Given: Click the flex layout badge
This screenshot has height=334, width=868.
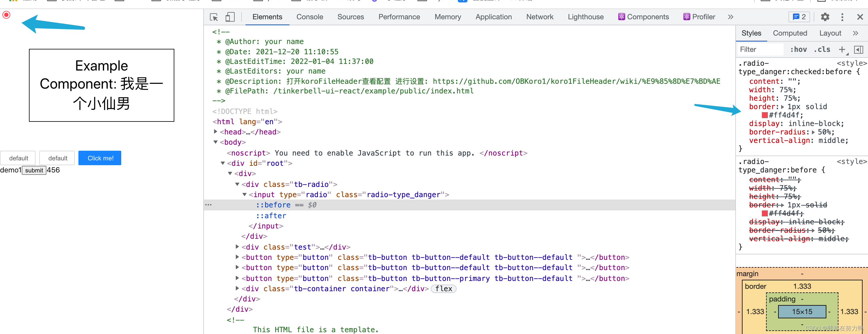Looking at the screenshot, I should [x=443, y=288].
